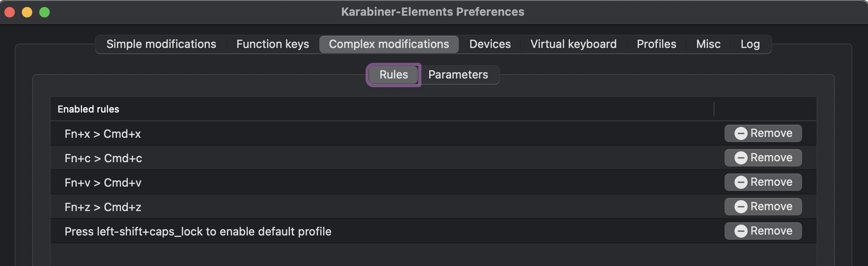The image size is (868, 266).
Task: Click minus icon for Fn+z rule
Action: pyautogui.click(x=741, y=207)
